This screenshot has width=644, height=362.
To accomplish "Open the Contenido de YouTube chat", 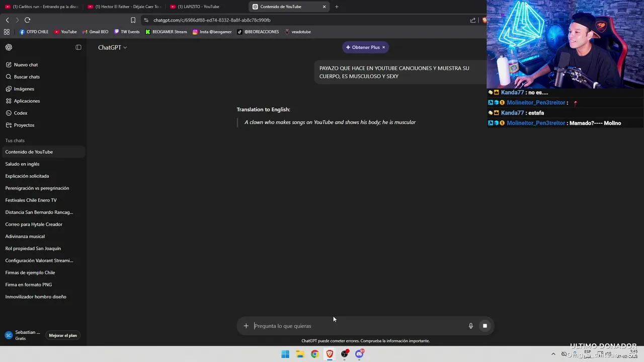I will 43,152.
